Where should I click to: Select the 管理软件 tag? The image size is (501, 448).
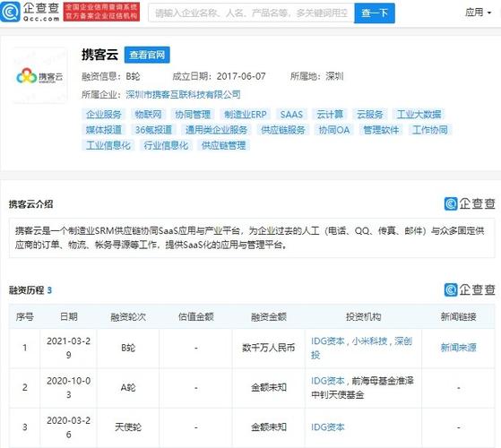point(381,130)
